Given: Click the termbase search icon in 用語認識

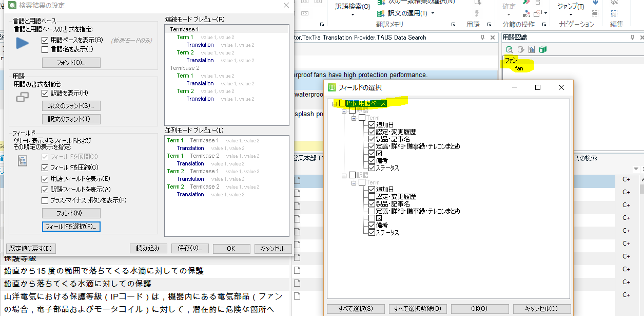Looking at the screenshot, I should pos(509,50).
